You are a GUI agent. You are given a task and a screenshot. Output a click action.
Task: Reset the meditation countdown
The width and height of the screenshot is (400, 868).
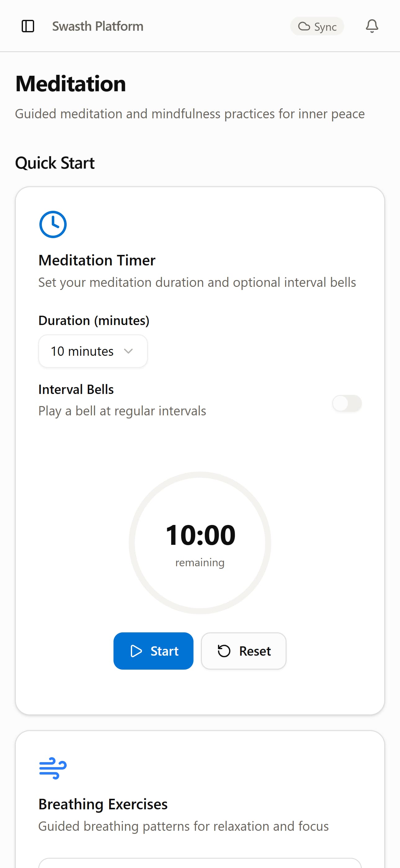coord(243,651)
